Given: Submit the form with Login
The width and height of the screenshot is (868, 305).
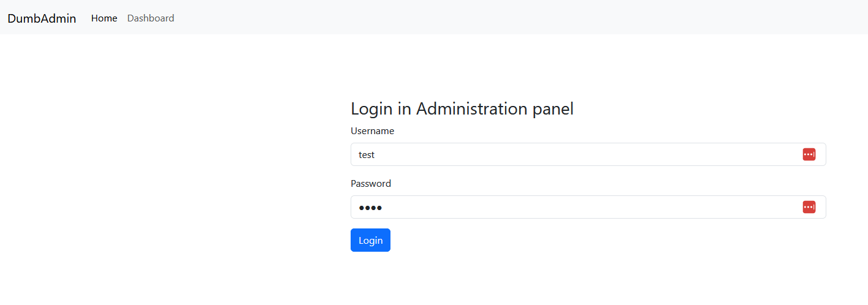Looking at the screenshot, I should coord(370,240).
